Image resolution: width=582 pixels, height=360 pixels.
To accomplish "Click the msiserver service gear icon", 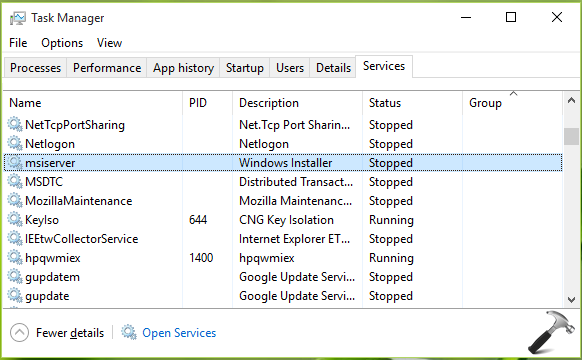I will point(15,162).
